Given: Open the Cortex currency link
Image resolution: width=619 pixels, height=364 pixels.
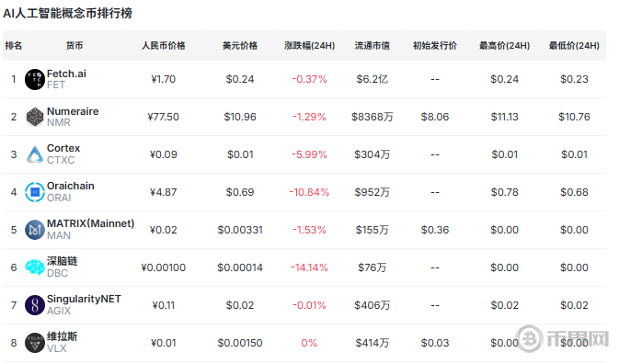Looking at the screenshot, I should pos(63,148).
